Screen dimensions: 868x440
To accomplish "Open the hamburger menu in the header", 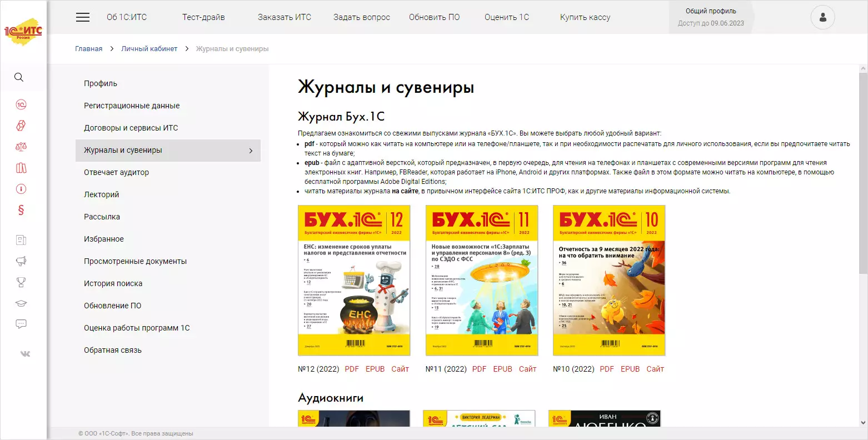I will pos(83,17).
